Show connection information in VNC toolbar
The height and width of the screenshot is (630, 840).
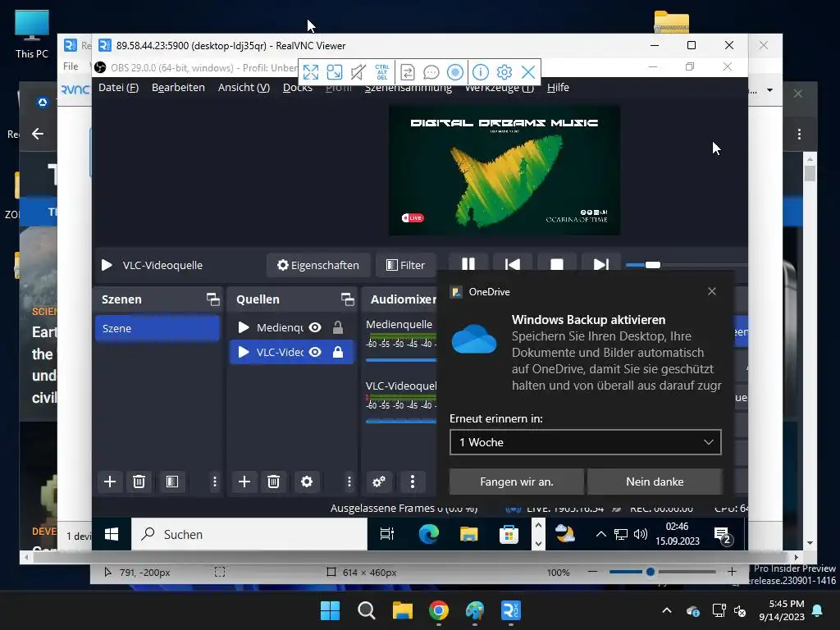(481, 72)
